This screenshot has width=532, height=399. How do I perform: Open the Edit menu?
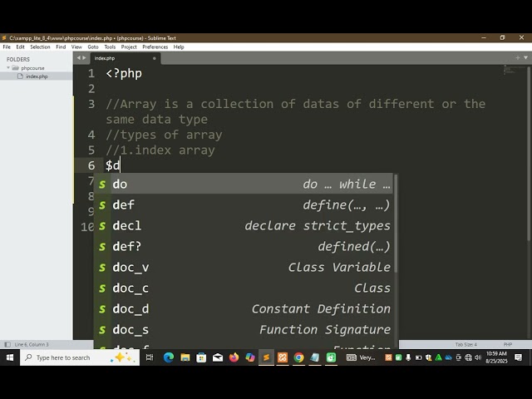(20, 47)
